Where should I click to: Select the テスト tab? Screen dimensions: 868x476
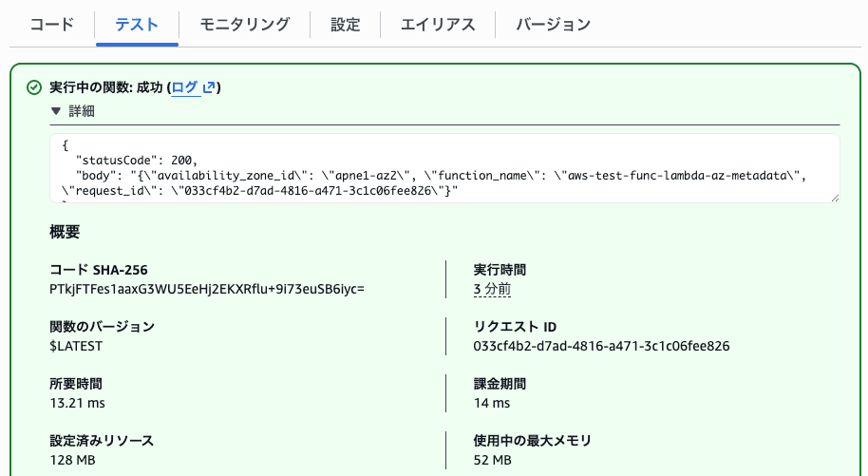click(x=137, y=25)
